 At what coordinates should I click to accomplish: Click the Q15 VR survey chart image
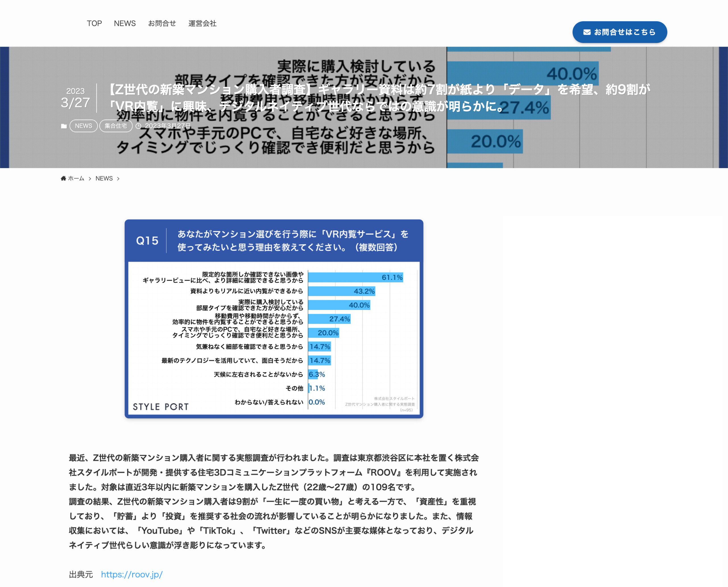[274, 319]
